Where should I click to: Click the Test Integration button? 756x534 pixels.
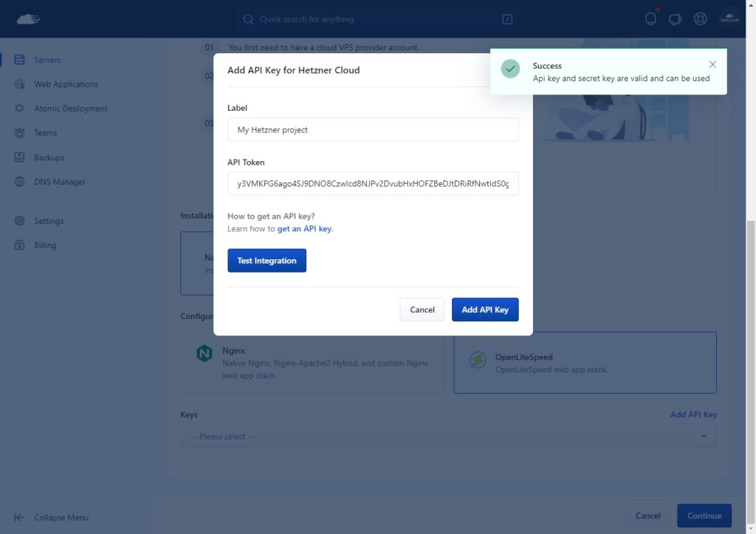267,261
